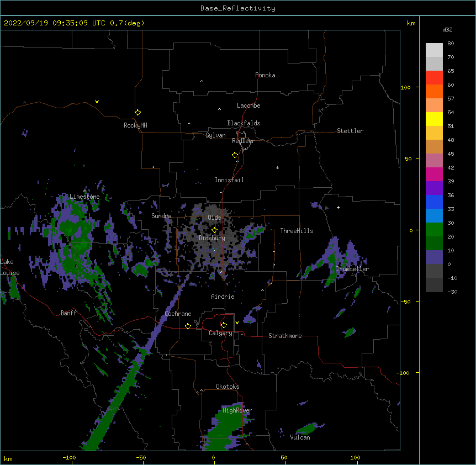Select the white asterisk east of Innisfail

277,167
